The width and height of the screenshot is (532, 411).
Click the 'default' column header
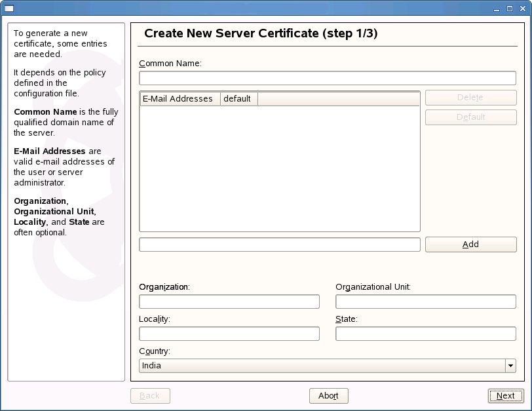click(x=238, y=99)
